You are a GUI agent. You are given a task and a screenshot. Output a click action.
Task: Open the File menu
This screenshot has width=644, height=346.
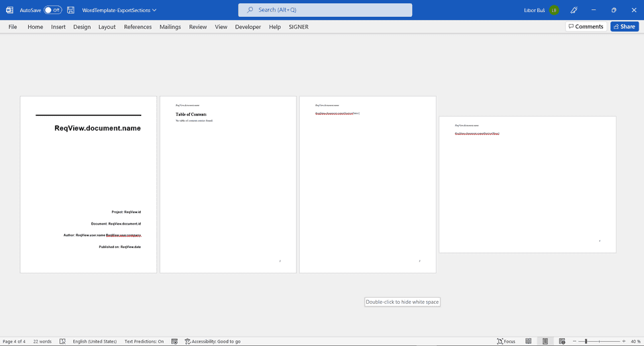point(13,27)
